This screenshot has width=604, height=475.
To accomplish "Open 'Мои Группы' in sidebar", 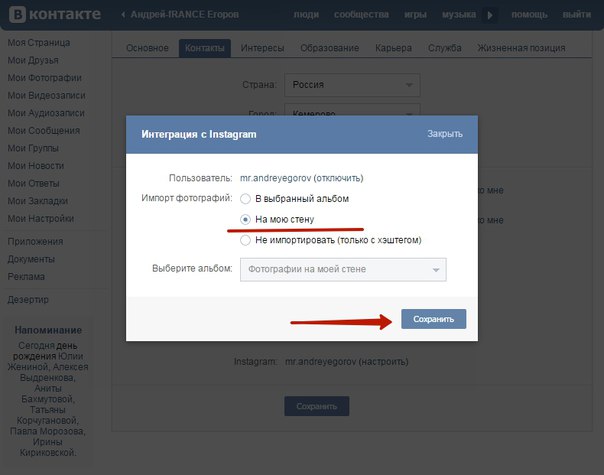I will click(x=33, y=148).
